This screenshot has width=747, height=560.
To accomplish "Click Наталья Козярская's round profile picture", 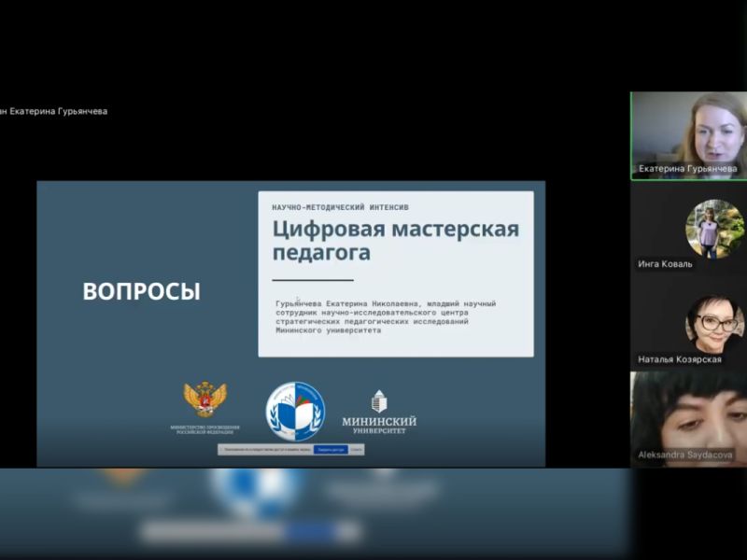I will pyautogui.click(x=714, y=323).
